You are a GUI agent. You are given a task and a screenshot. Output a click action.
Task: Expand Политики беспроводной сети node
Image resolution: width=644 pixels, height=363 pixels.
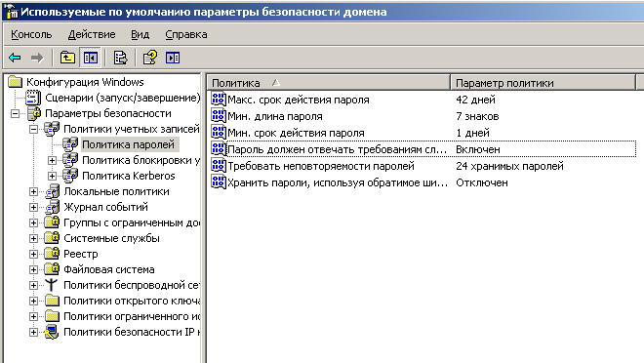tap(34, 285)
